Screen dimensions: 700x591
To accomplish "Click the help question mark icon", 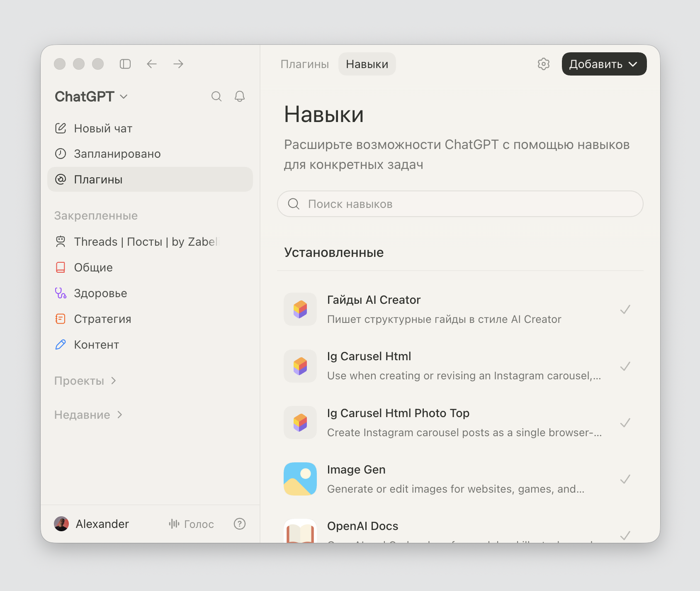I will coord(240,524).
